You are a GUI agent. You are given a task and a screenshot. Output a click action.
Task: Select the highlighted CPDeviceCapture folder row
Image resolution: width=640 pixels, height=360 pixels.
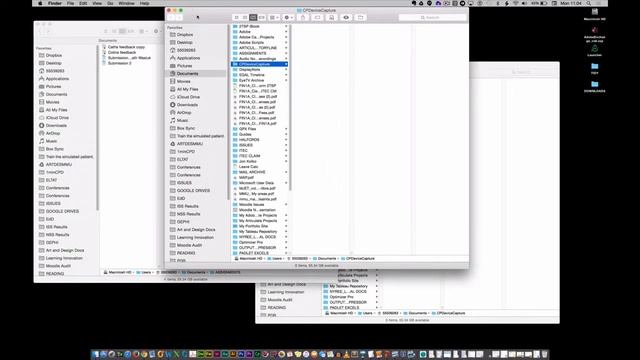tap(260, 64)
